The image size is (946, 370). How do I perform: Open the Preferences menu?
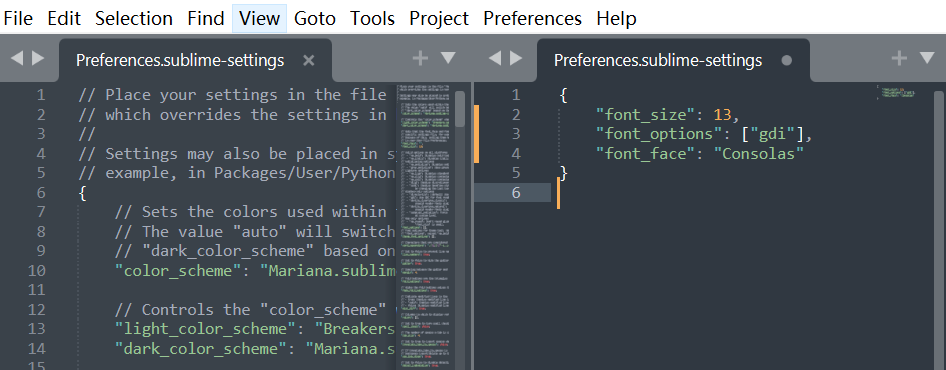(533, 19)
